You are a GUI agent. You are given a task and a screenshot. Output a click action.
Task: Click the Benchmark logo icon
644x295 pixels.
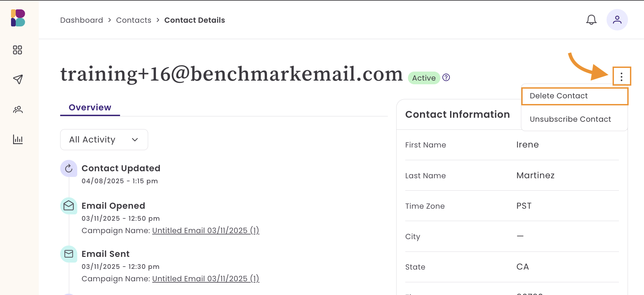(x=18, y=18)
